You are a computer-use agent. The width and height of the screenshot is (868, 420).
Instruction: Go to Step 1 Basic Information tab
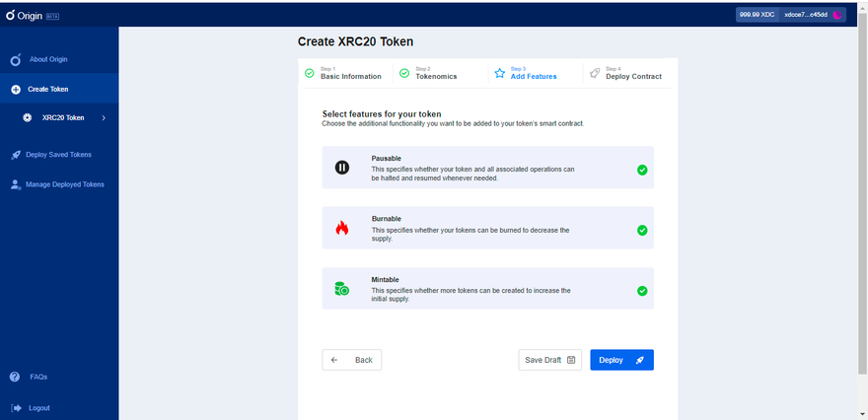343,73
